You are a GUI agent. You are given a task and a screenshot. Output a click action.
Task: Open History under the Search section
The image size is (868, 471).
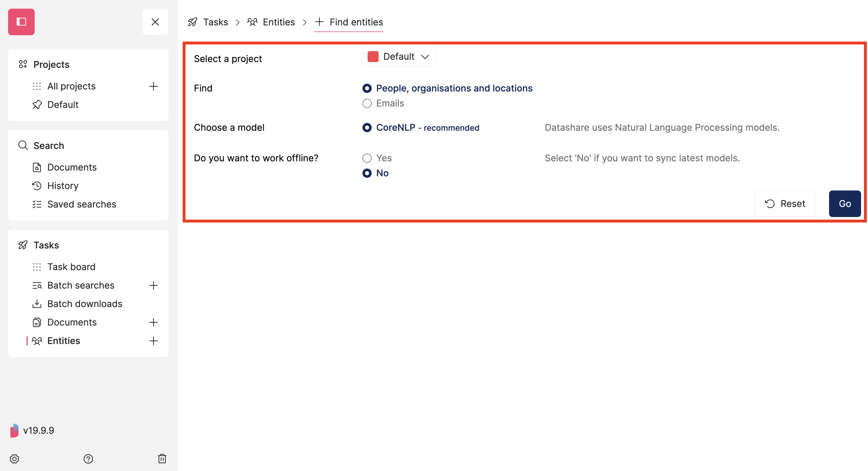click(63, 186)
